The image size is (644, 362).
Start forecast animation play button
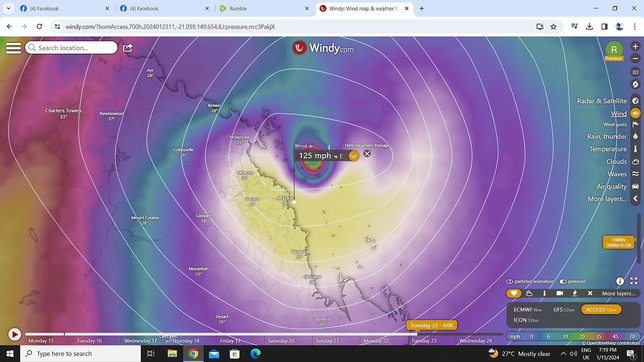click(15, 334)
